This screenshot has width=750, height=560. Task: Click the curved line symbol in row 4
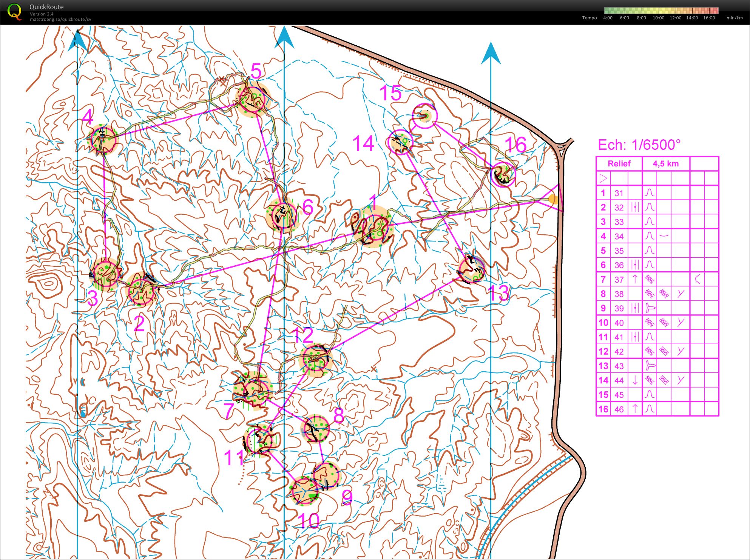(664, 236)
